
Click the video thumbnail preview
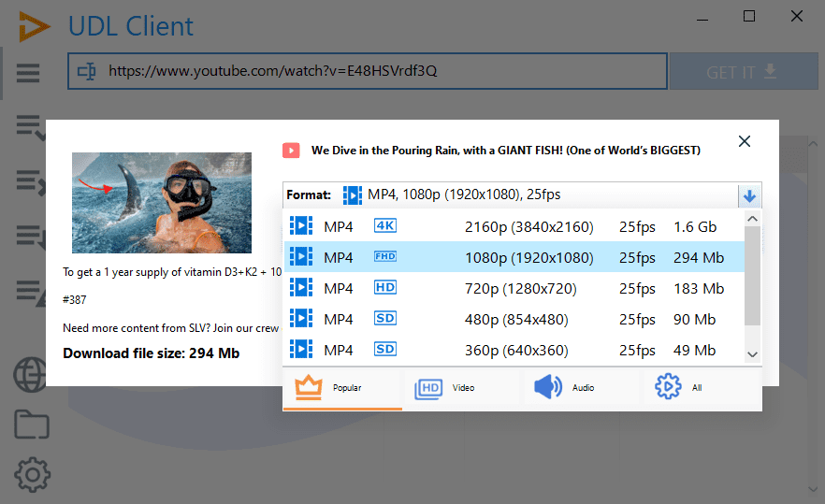coord(162,203)
